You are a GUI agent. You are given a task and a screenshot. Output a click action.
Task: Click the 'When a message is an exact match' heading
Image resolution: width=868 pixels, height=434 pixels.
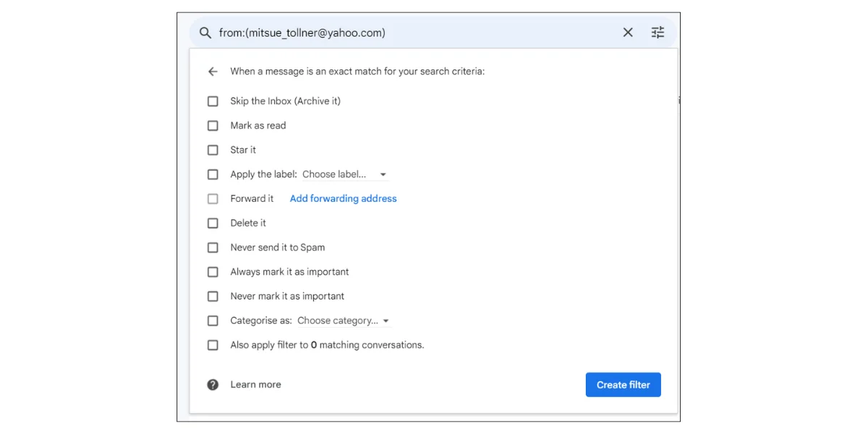(357, 72)
